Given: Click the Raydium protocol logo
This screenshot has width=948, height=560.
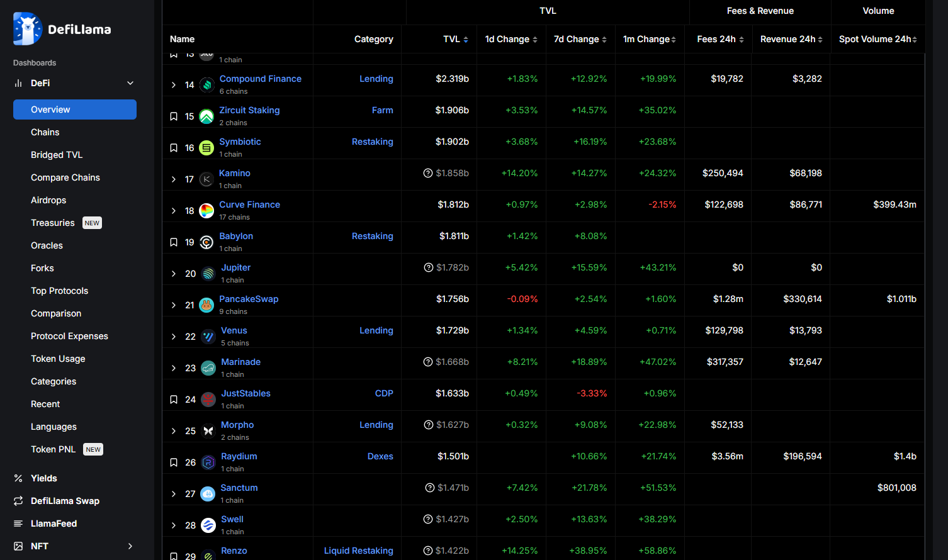Looking at the screenshot, I should [208, 462].
